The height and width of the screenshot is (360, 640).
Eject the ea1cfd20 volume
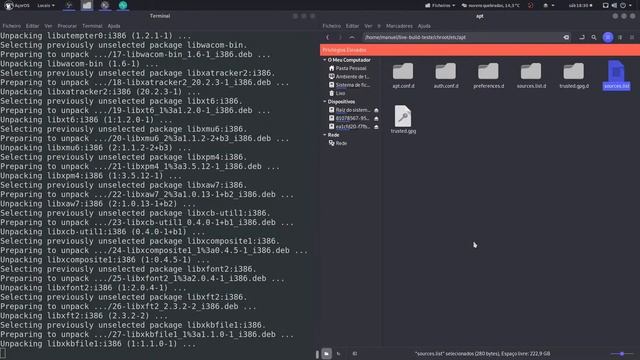tap(376, 127)
